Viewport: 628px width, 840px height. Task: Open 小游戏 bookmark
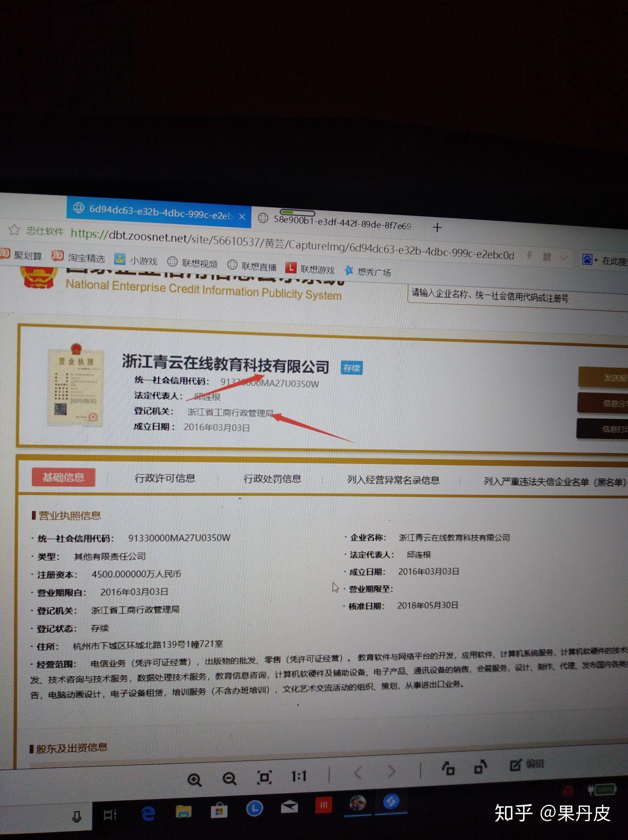[136, 260]
